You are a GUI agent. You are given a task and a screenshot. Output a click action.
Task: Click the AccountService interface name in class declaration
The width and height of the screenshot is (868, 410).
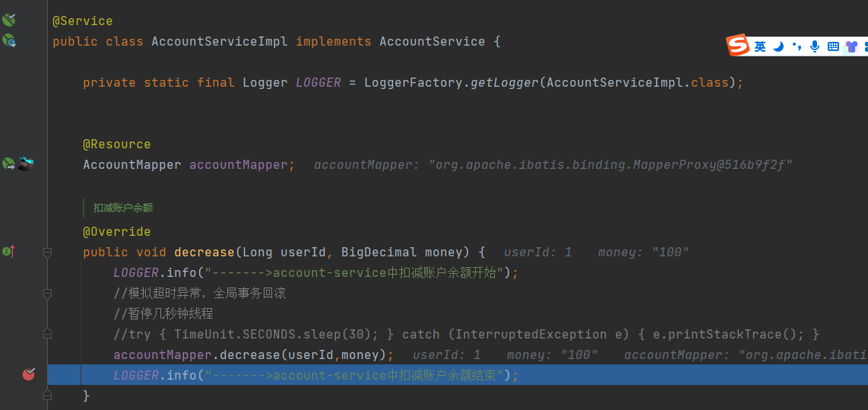pos(432,41)
